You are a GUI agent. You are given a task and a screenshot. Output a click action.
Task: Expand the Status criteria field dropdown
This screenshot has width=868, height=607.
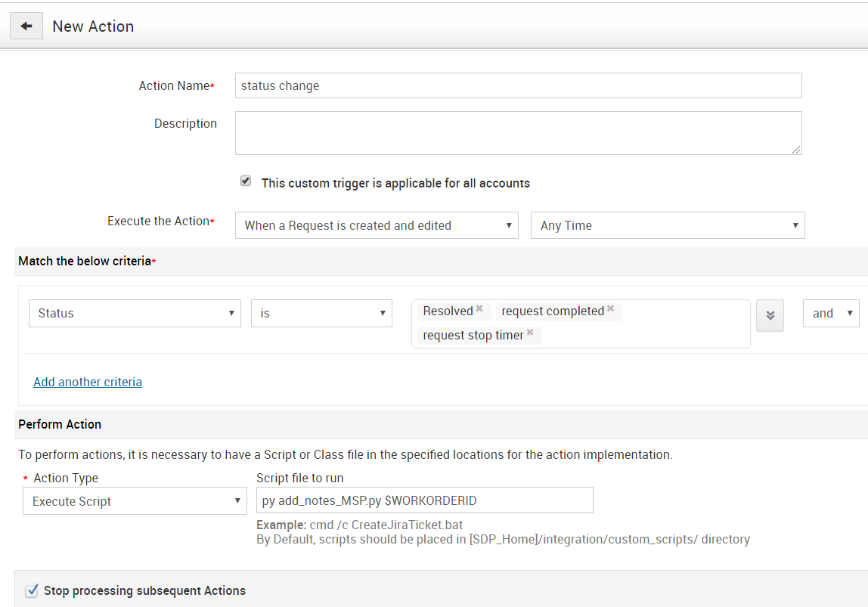135,314
